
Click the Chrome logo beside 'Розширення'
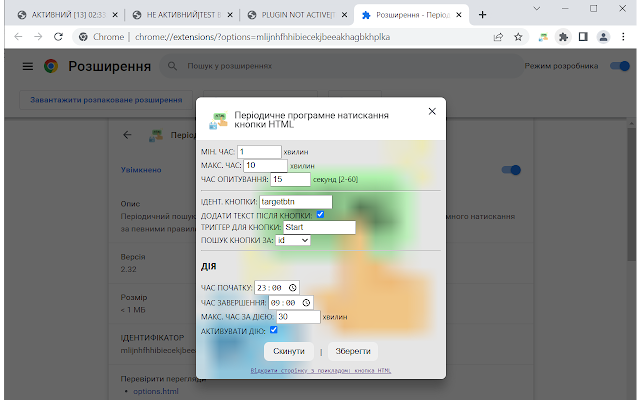click(51, 66)
